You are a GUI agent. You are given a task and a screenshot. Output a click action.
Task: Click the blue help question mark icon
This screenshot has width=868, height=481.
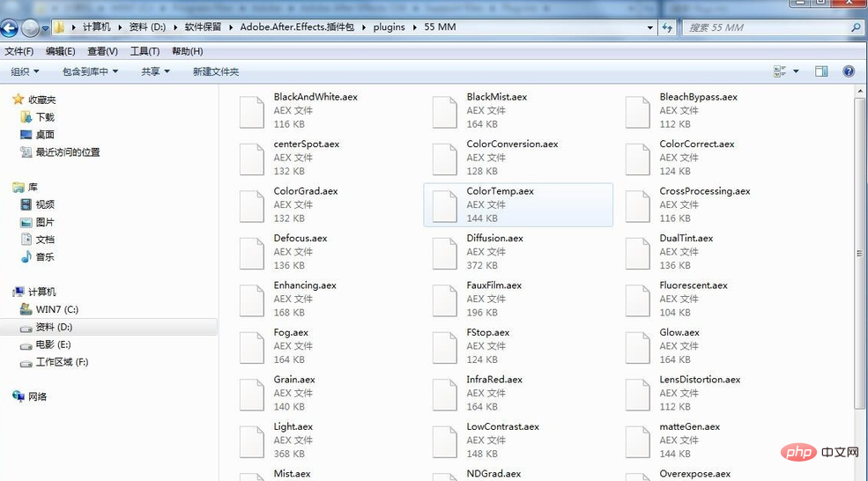tap(848, 71)
